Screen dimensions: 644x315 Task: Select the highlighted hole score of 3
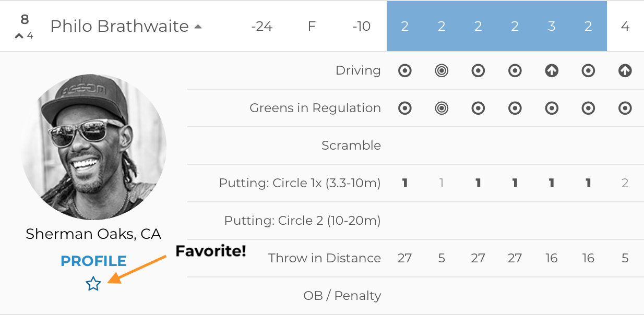pyautogui.click(x=552, y=26)
